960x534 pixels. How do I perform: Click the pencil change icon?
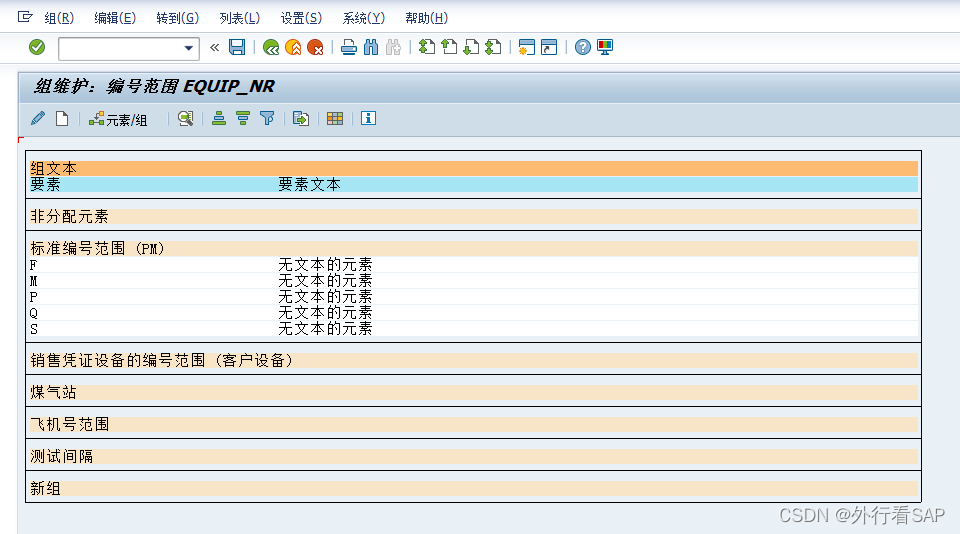pos(38,118)
